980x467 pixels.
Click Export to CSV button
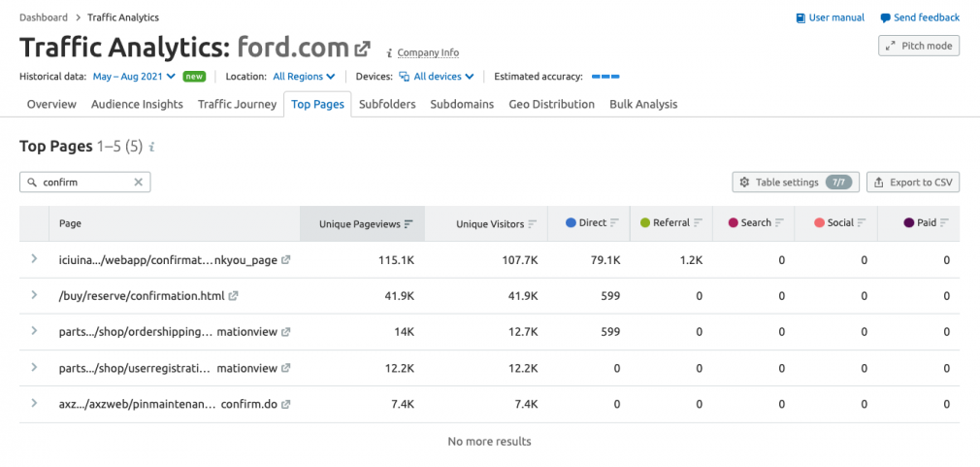tap(913, 183)
